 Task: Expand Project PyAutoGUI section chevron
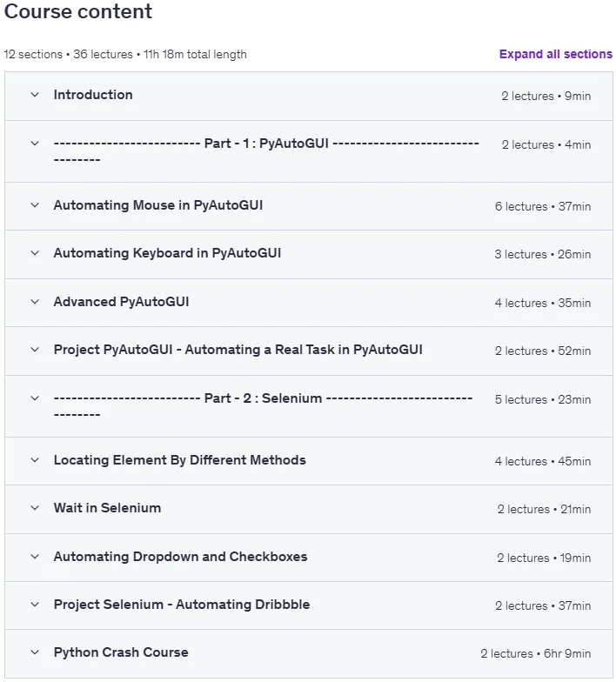[35, 350]
